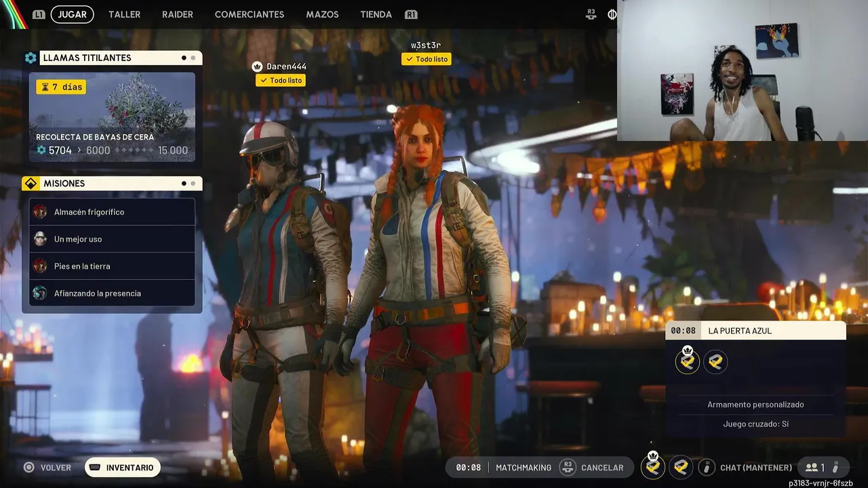Click the Afianzando la presencia trader portrait
The image size is (868, 488).
[40, 293]
